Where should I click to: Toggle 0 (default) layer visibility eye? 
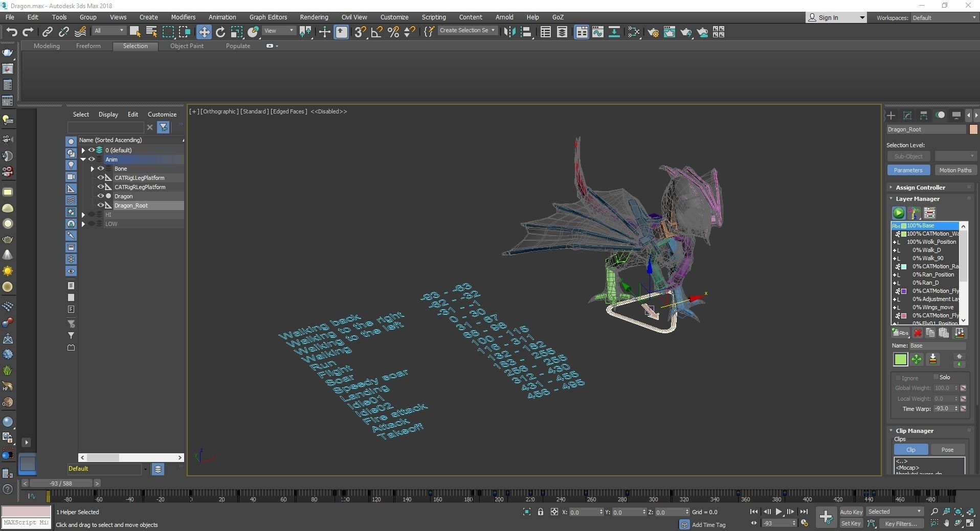[92, 150]
